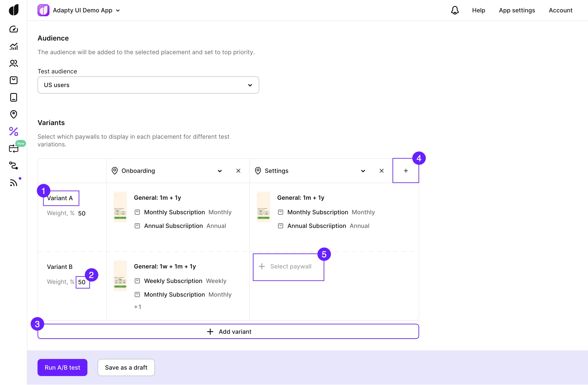
Task: Open the A/B tests sidebar icon
Action: coord(14,131)
